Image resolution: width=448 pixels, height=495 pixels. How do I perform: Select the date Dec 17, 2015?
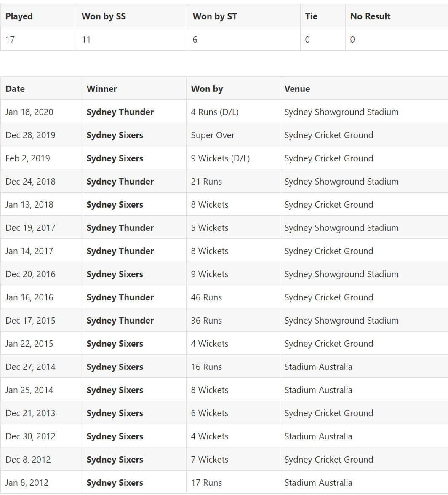pyautogui.click(x=30, y=321)
